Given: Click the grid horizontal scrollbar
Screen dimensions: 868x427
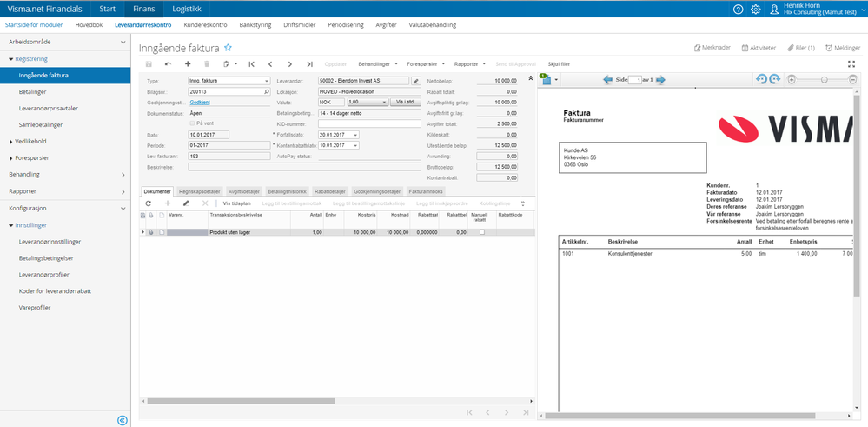Looking at the screenshot, I should 241,401.
